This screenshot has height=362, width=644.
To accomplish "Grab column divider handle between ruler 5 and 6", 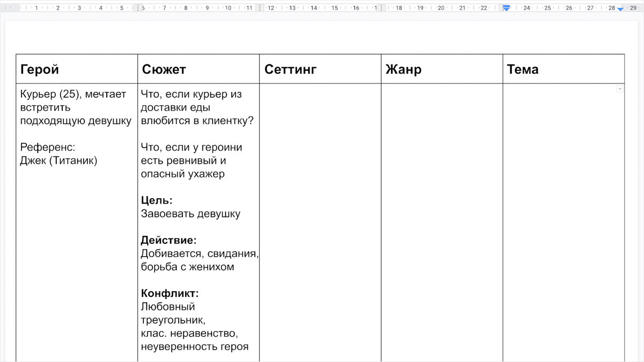I will (139, 8).
